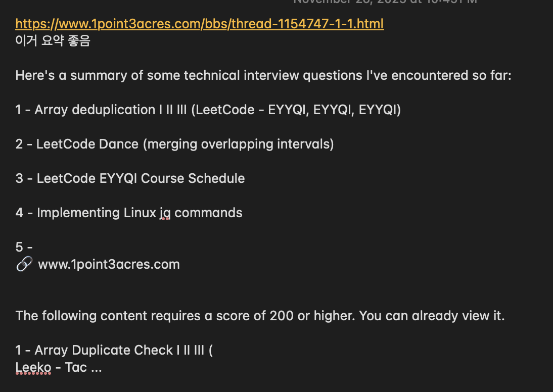Click the misspelled word 'jq'
The height and width of the screenshot is (392, 553).
tap(165, 213)
